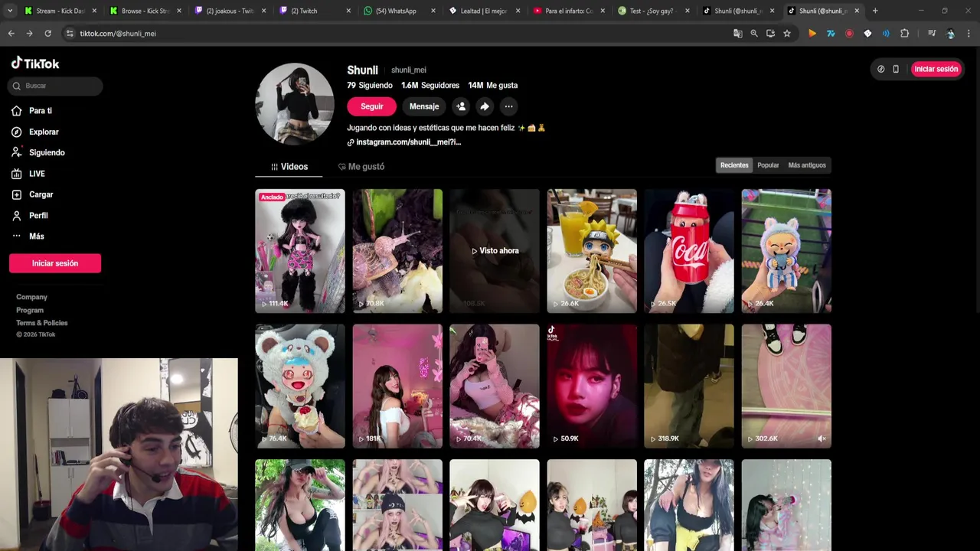Viewport: 980px width, 551px height.
Task: Click the Shunli profile avatar
Action: point(295,104)
